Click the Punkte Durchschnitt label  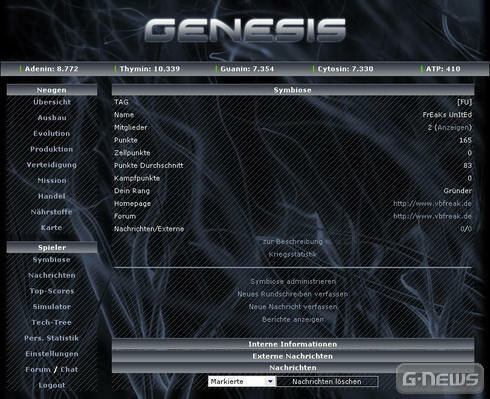click(148, 165)
